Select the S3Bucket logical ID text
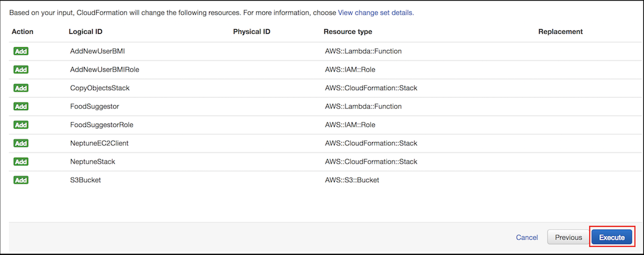Image resolution: width=644 pixels, height=255 pixels. 86,180
